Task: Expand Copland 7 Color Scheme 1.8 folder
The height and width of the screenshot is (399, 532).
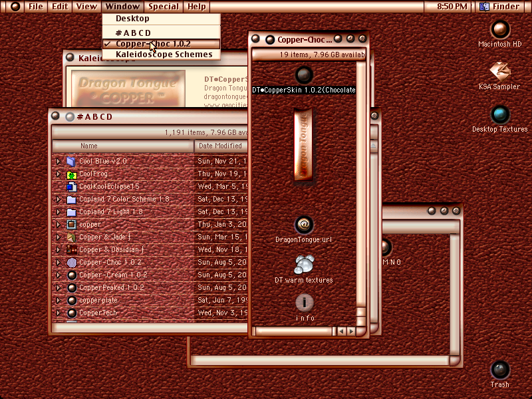Action: pyautogui.click(x=59, y=199)
